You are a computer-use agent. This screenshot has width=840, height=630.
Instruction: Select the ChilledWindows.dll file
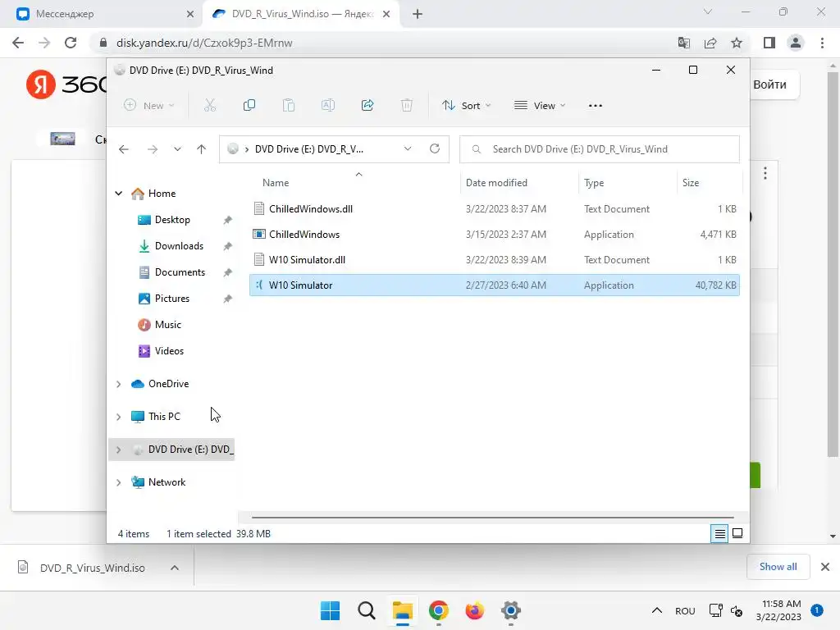point(494,209)
